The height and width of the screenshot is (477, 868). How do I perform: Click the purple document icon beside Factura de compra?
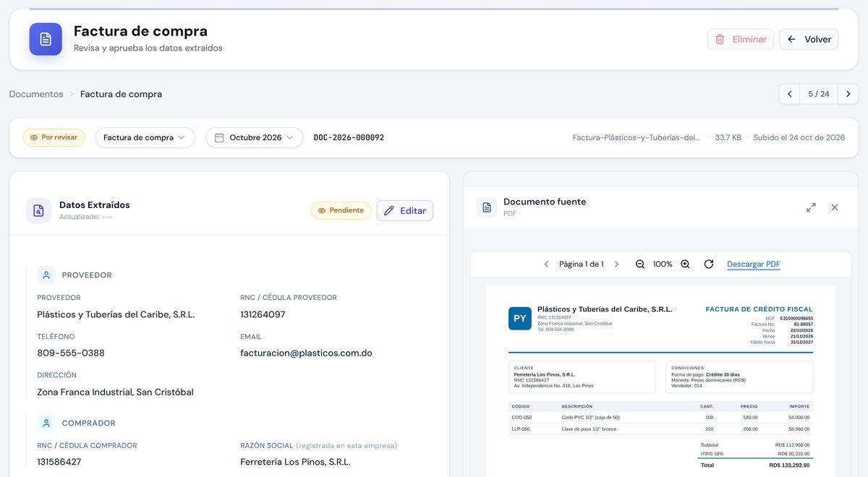(46, 39)
